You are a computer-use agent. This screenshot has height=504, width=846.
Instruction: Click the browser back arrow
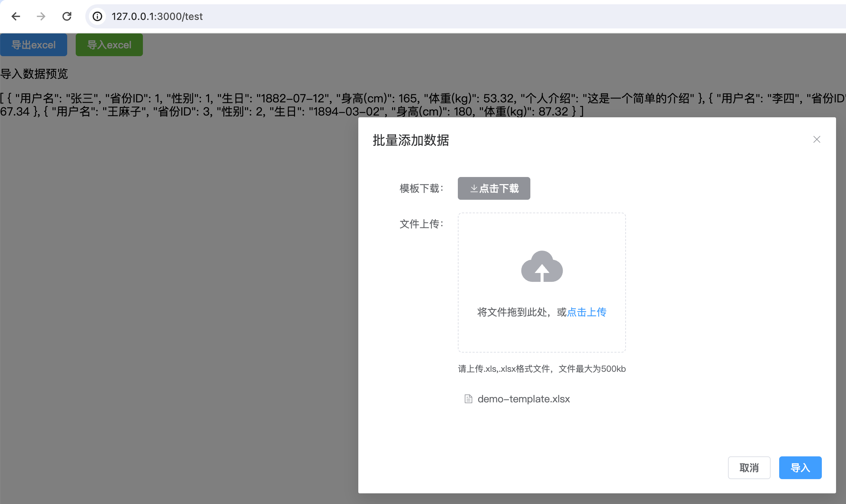pos(16,16)
